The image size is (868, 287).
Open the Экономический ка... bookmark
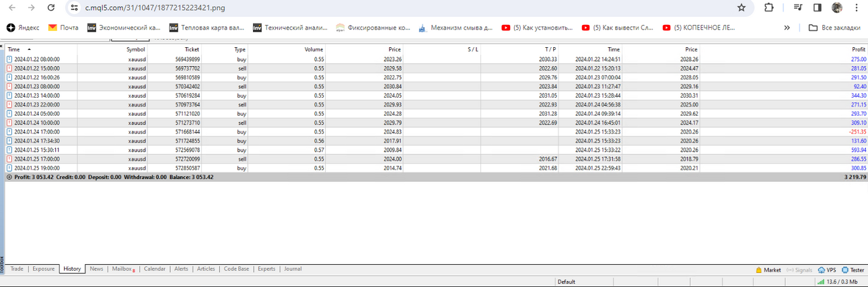pos(124,28)
